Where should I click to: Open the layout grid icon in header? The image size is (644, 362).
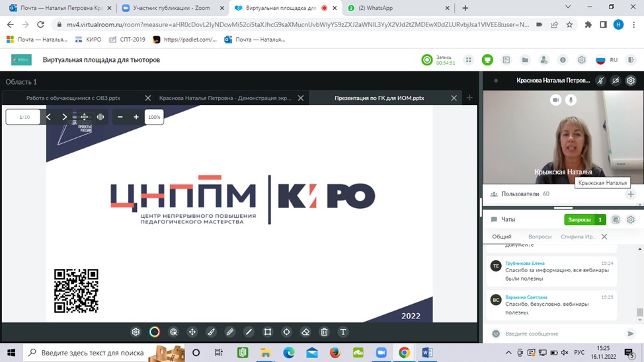click(x=469, y=60)
